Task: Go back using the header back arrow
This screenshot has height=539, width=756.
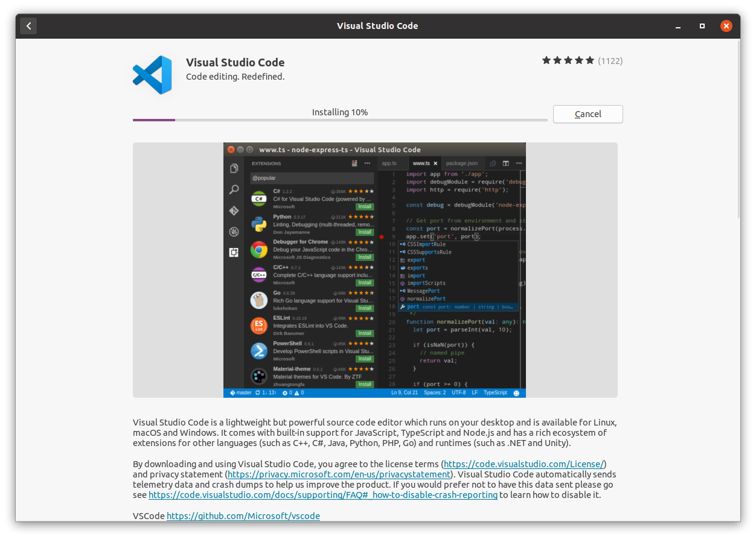Action: pyautogui.click(x=28, y=26)
